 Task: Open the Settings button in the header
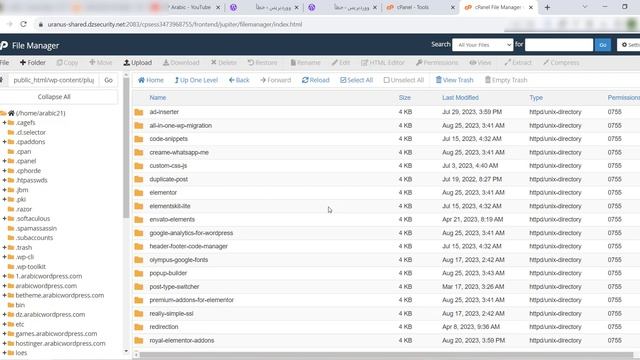(629, 45)
